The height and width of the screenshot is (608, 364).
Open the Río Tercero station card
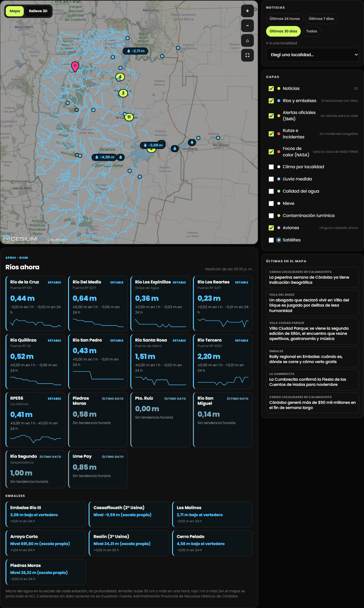click(223, 362)
